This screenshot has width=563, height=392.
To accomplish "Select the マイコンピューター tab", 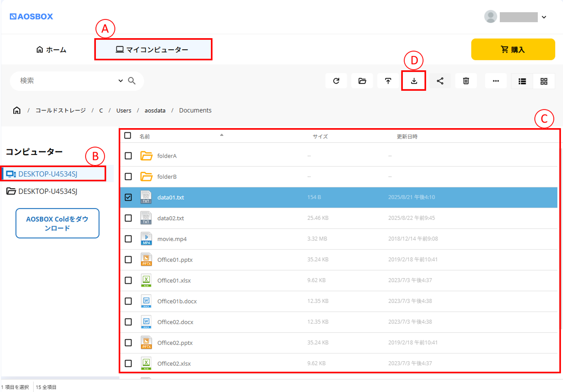I will tap(153, 50).
